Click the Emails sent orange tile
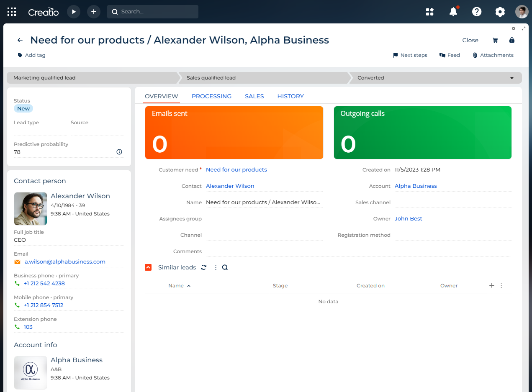532x392 pixels. coord(234,133)
